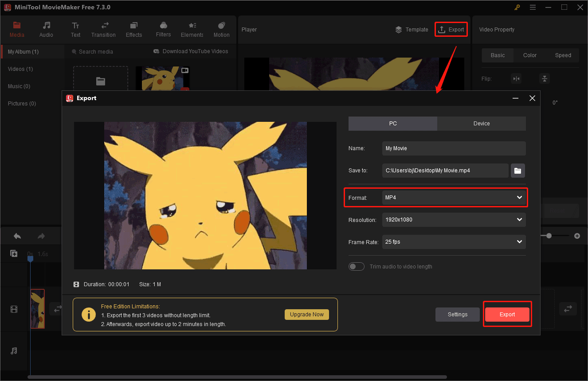Select the Pikachu video thumbnail in media library
Image resolution: width=588 pixels, height=381 pixels.
click(163, 78)
